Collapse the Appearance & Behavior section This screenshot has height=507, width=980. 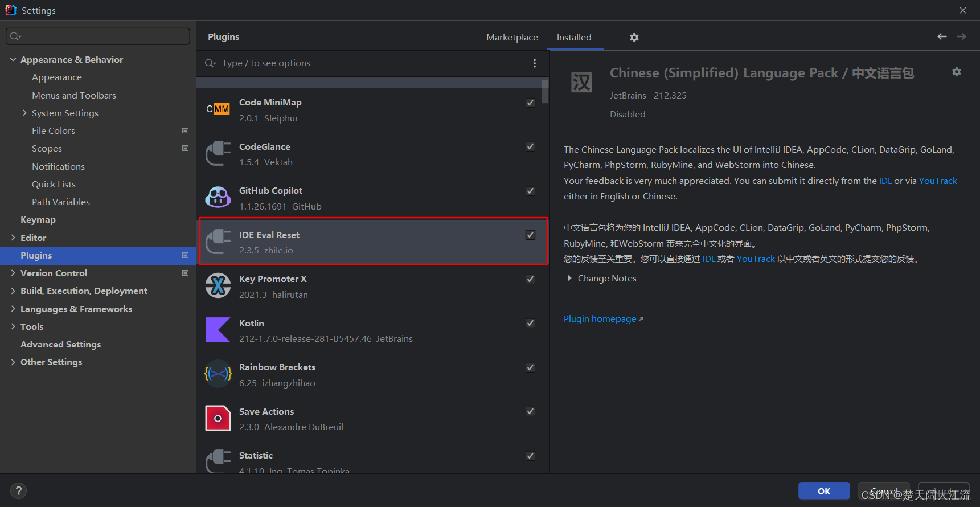click(x=13, y=59)
